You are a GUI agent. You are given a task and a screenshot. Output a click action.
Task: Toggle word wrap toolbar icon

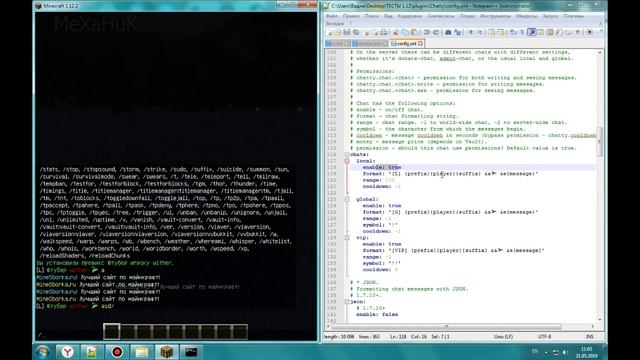513,32
